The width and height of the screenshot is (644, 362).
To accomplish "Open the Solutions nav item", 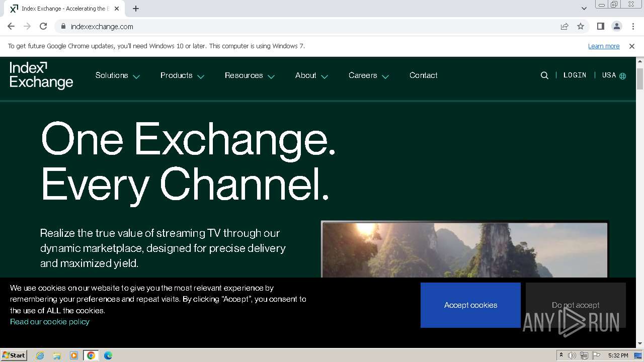I will click(x=112, y=75).
